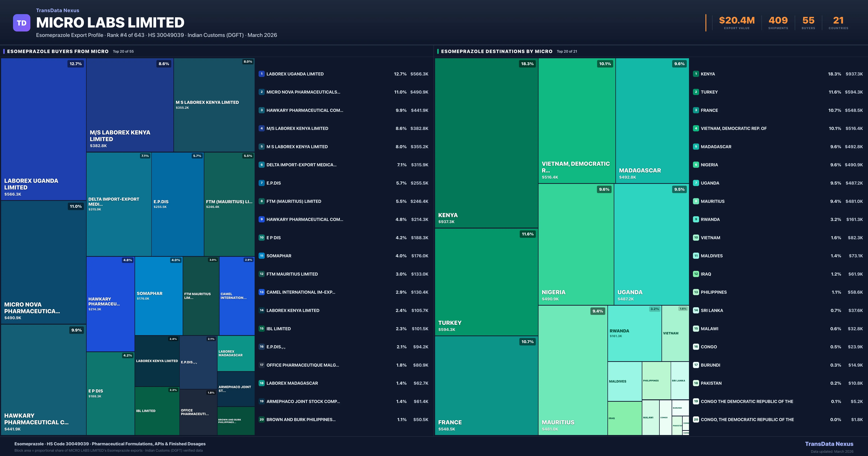Click the Esomeprazole Buyers From Micro heading
The height and width of the screenshot is (456, 868).
pyautogui.click(x=58, y=51)
